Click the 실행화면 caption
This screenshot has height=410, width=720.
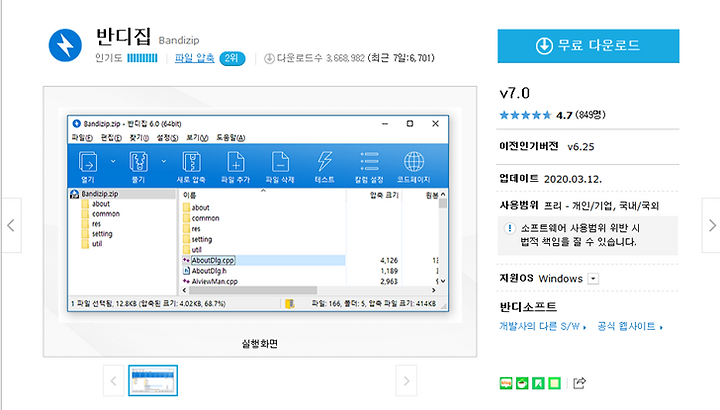[x=260, y=344]
